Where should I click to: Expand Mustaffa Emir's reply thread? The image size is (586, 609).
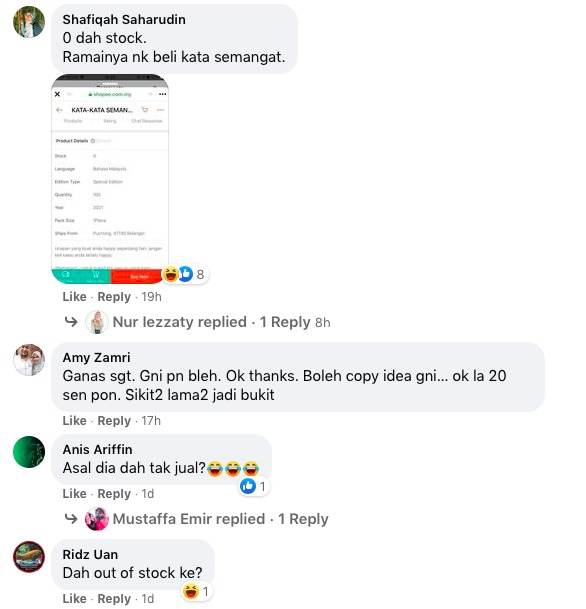click(220, 519)
